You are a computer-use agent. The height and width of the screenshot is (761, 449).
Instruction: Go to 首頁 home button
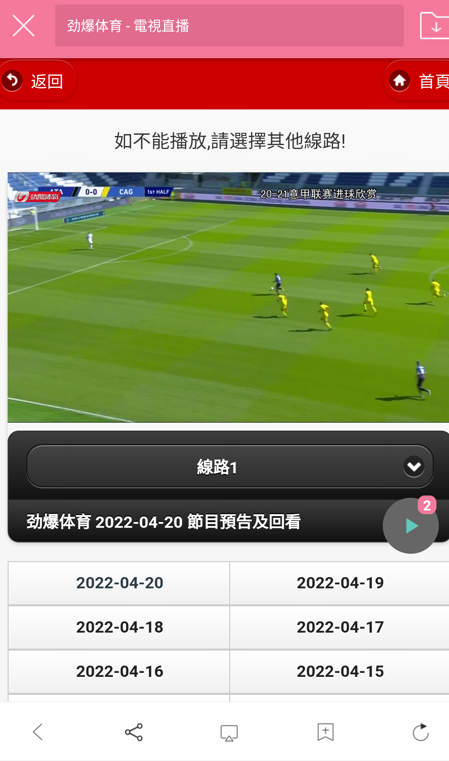pos(416,81)
